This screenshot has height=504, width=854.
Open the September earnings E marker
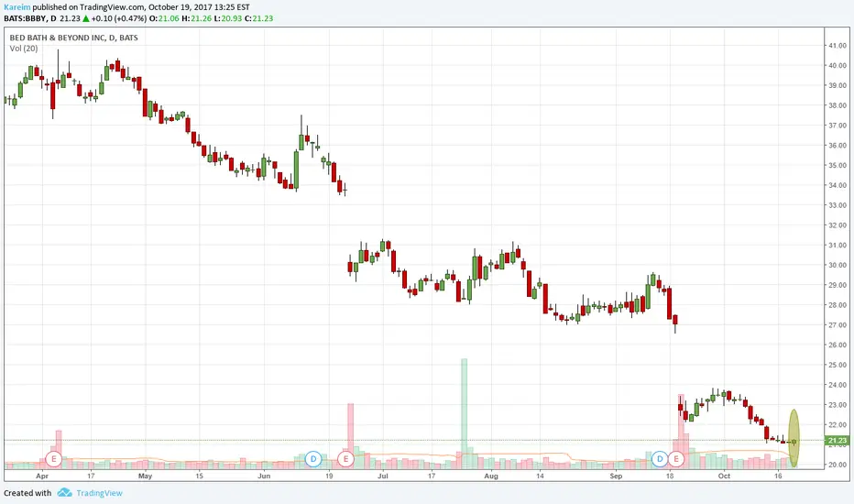(x=676, y=459)
